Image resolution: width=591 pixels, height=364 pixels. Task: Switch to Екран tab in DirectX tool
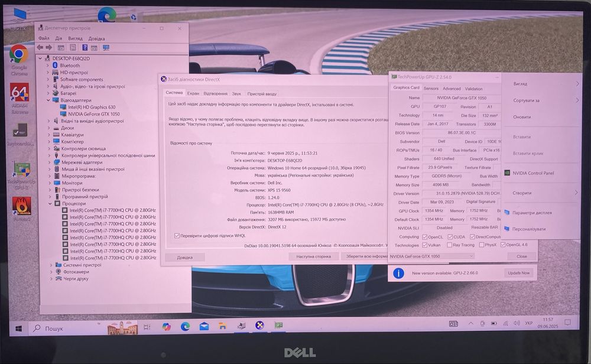point(193,93)
